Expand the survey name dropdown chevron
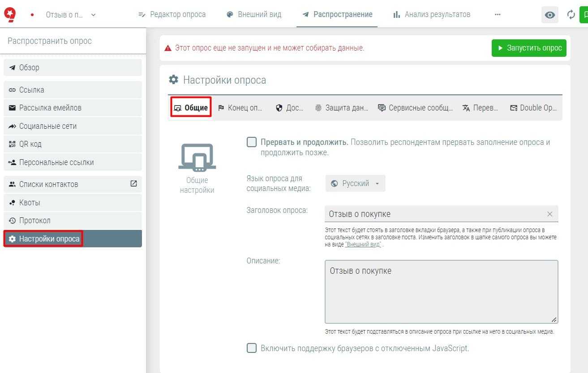 tap(93, 15)
